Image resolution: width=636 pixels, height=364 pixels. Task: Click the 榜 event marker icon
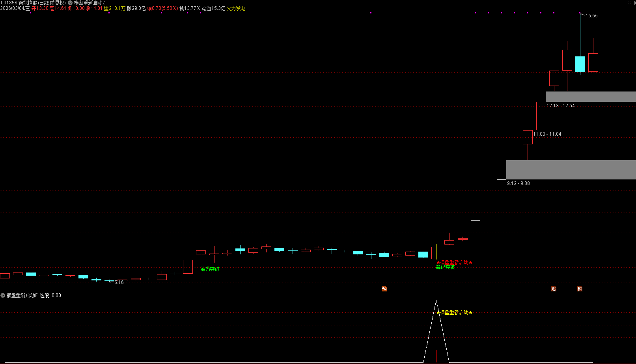coord(580,289)
